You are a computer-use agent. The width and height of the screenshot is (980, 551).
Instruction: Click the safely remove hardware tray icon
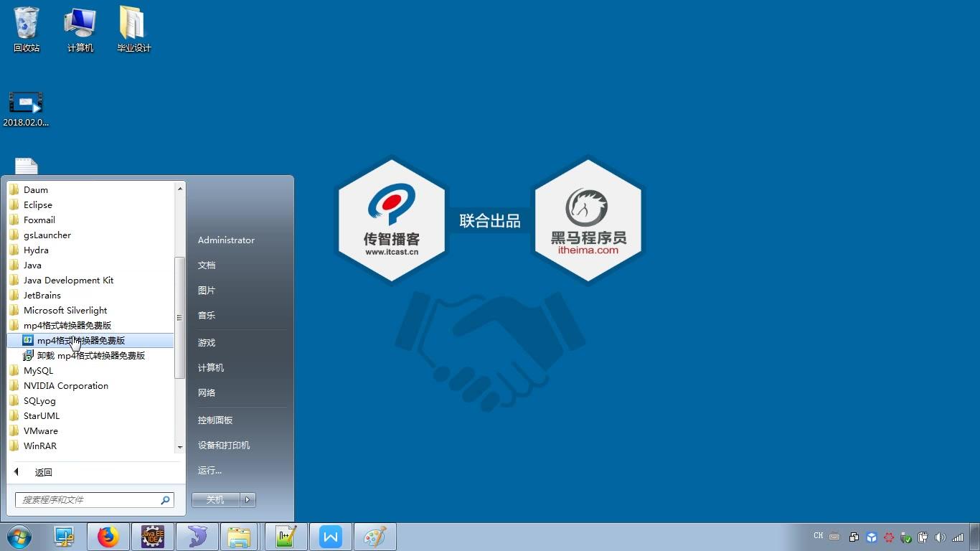pyautogui.click(x=906, y=537)
